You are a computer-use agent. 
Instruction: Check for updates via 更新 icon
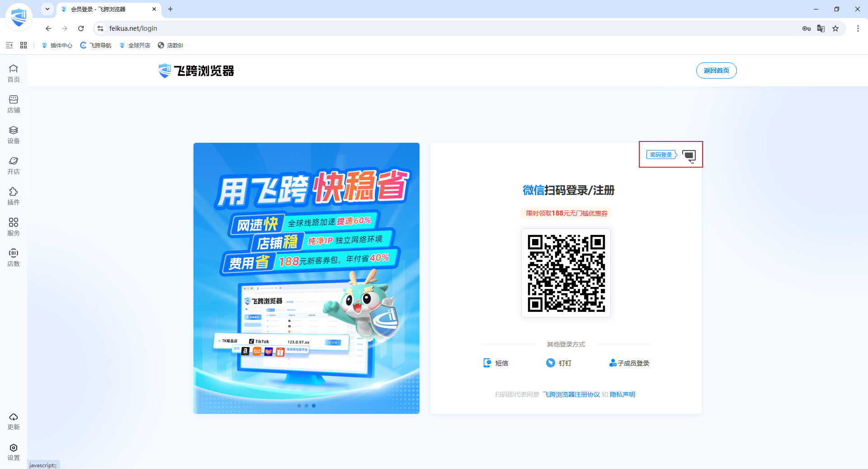(x=14, y=421)
